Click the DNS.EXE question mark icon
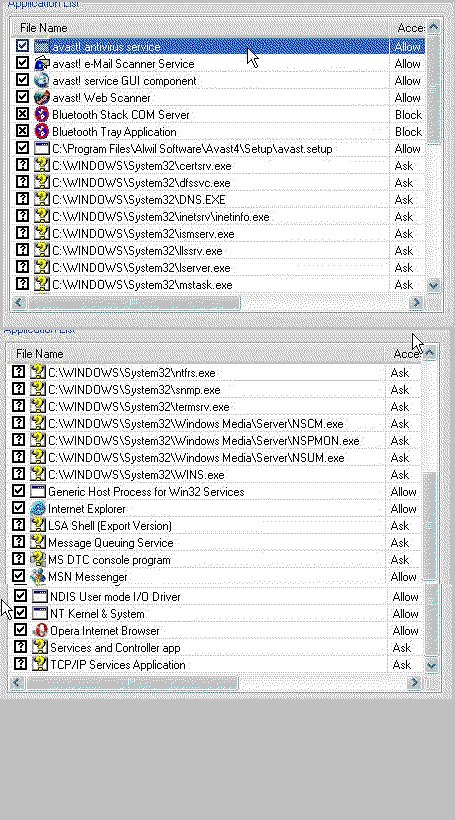This screenshot has width=455, height=820. [x=42, y=200]
